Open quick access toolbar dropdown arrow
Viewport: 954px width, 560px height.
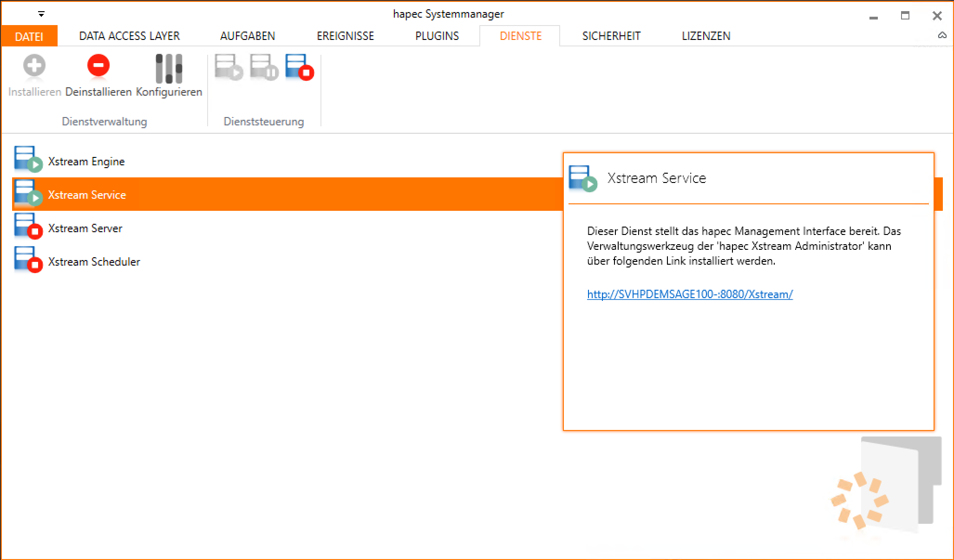tap(41, 14)
